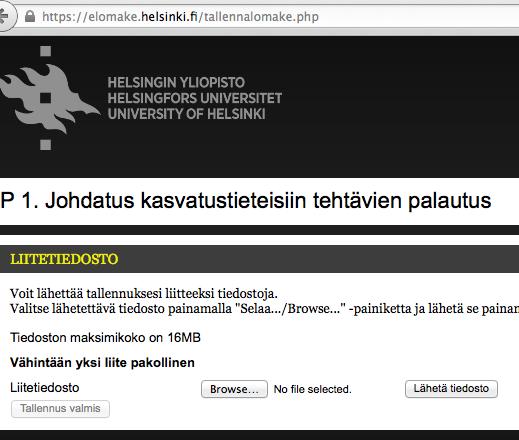Click the HELSINGIN YLIOPISTO banner text
Screen dimensions: 519x440
pyautogui.click(x=176, y=82)
